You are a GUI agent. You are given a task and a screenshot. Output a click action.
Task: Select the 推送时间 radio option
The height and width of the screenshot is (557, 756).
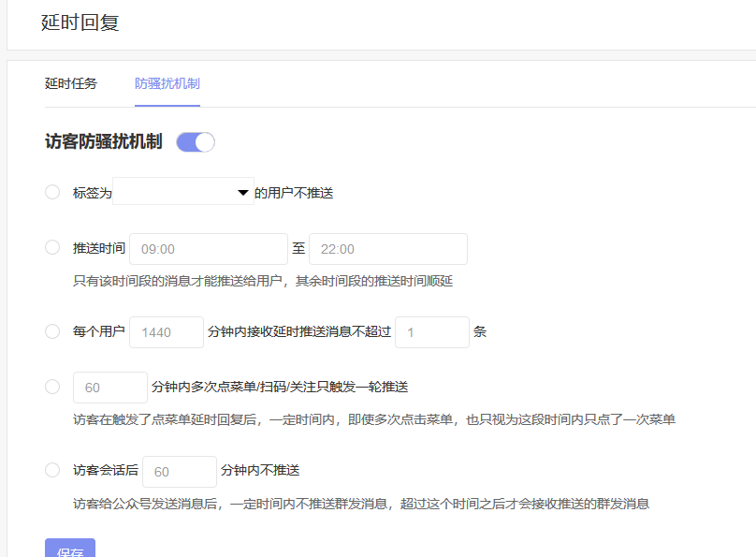tap(52, 247)
